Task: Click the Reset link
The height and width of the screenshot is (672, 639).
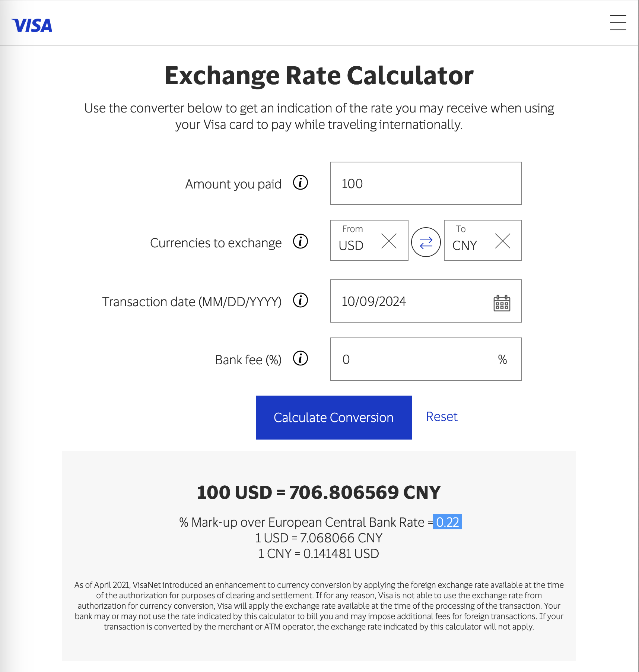Action: (442, 416)
